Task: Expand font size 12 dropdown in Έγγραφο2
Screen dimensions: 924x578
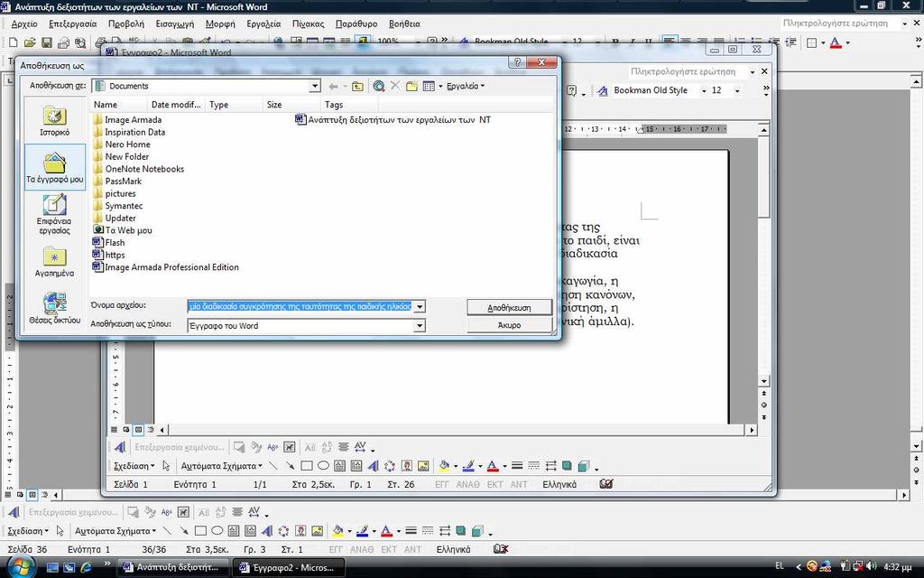Action: (x=736, y=91)
